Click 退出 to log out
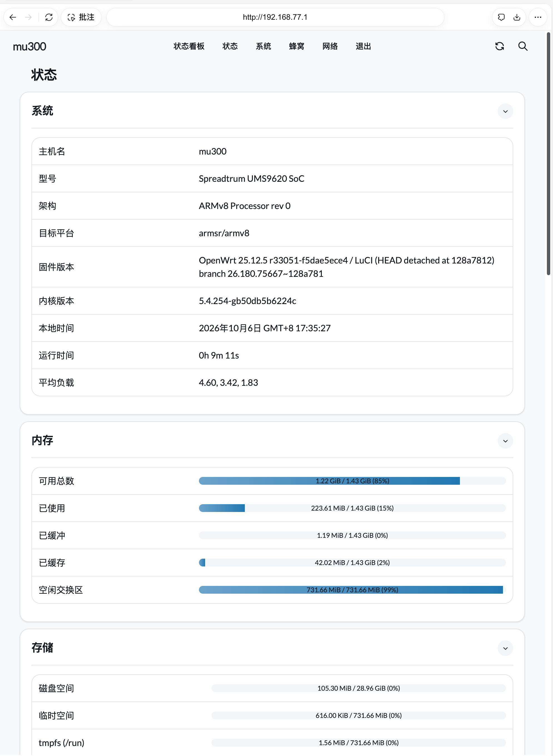Screen dimensions: 553x756 click(x=363, y=46)
